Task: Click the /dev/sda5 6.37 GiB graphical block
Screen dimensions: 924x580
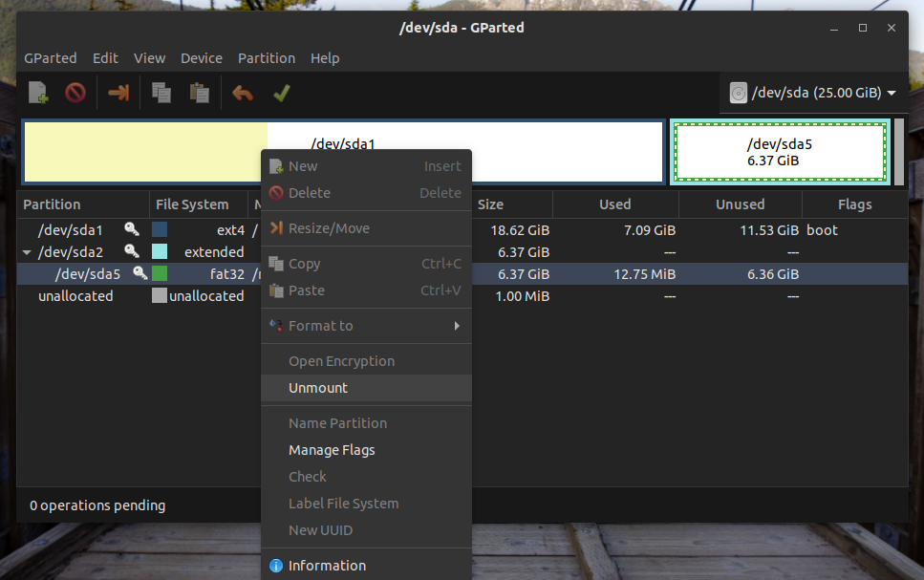Action: [781, 152]
